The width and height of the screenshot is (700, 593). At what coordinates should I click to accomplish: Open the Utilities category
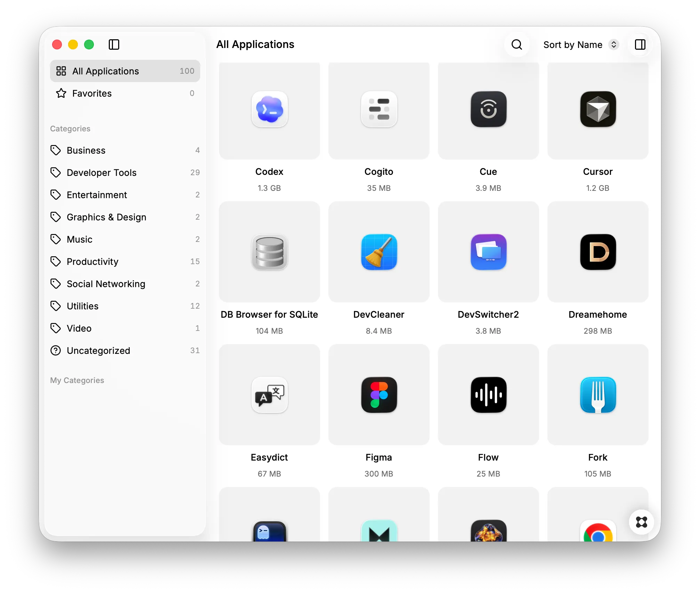click(125, 306)
